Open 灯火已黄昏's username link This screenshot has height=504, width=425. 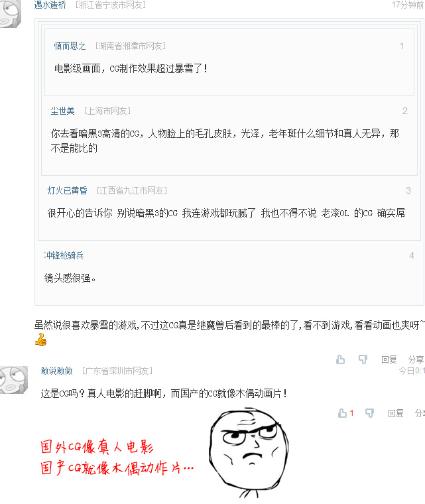tap(68, 190)
